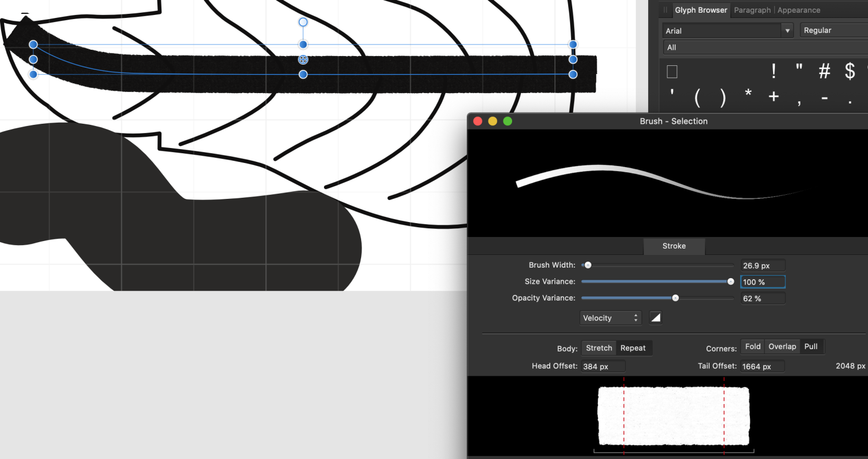
Task: Click the Head Offset input field
Action: [602, 366]
